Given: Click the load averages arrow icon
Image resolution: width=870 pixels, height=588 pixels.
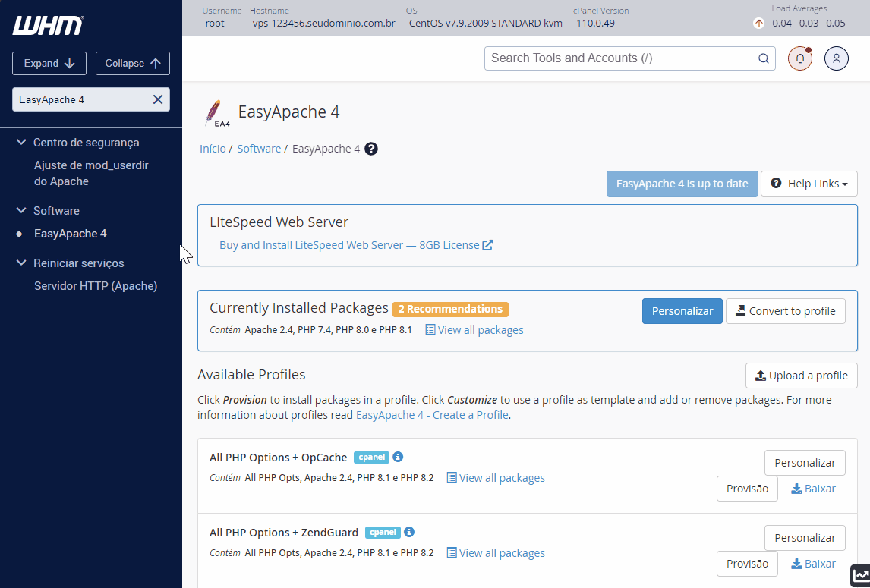Looking at the screenshot, I should (758, 24).
